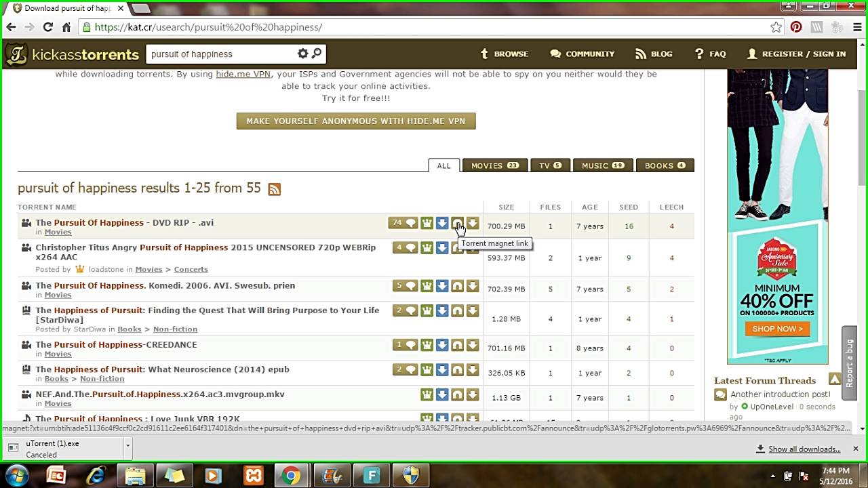The width and height of the screenshot is (868, 488).
Task: Open the Christopher Titus Angry Pursuit torrent
Action: tap(205, 252)
